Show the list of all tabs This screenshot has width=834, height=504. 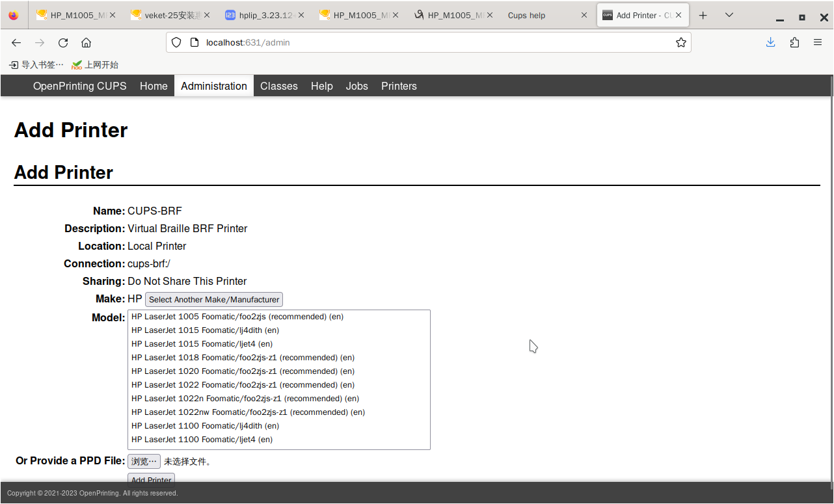[x=729, y=15]
